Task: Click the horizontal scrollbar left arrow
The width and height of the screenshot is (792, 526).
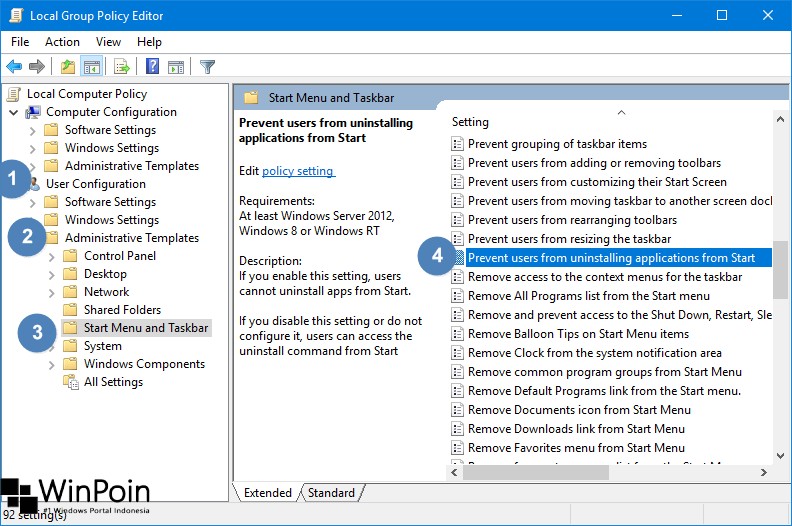Action: (454, 472)
